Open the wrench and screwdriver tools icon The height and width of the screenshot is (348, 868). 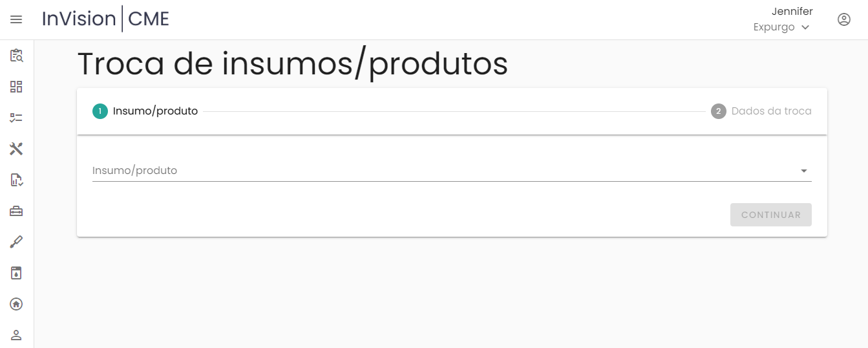click(x=16, y=149)
